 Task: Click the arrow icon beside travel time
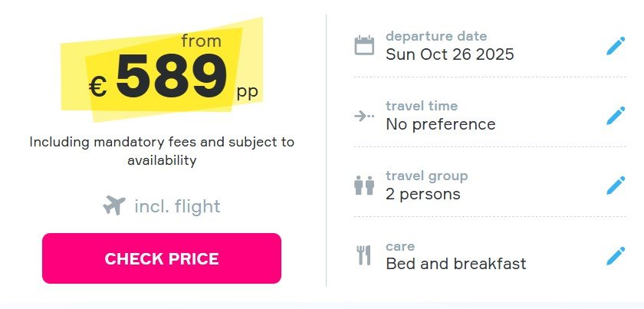coord(364,117)
